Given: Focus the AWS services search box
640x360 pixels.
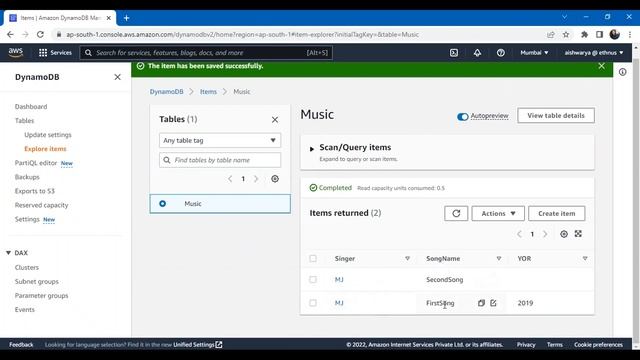Looking at the screenshot, I should pos(206,53).
